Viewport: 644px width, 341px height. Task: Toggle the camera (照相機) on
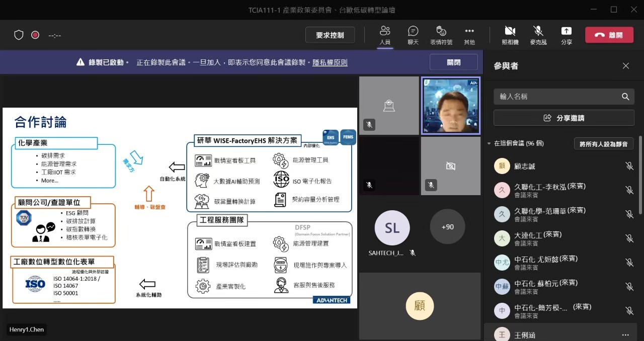click(x=510, y=35)
